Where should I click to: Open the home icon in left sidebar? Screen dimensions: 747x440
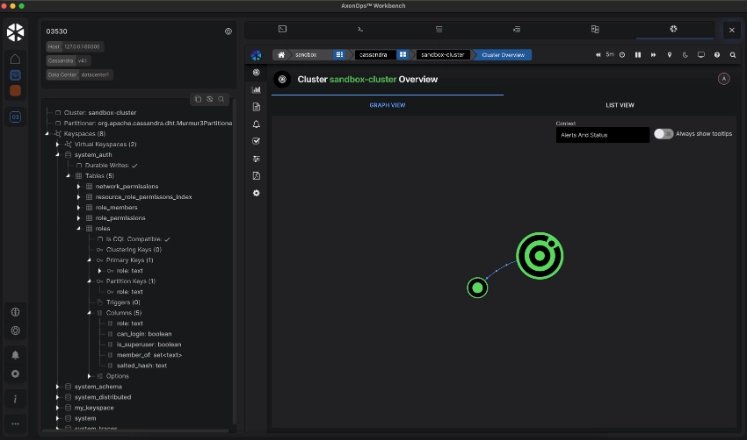tap(15, 59)
